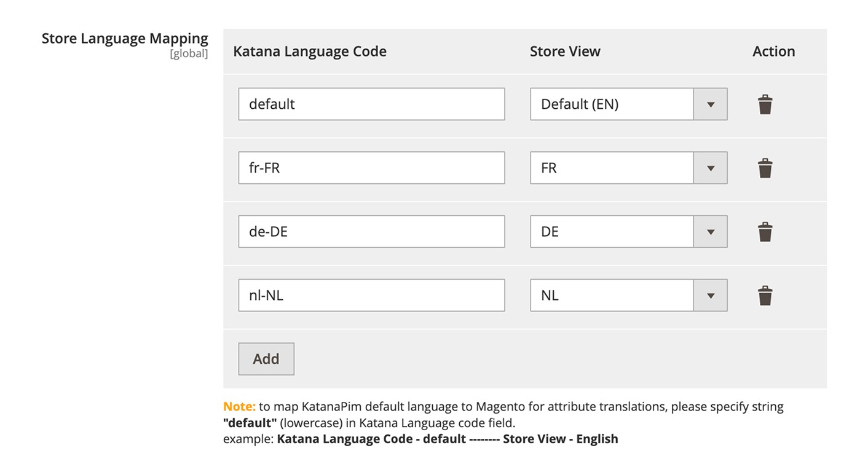This screenshot has width=868, height=472.
Task: Delete the fr-FR mapping row
Action: 765,168
